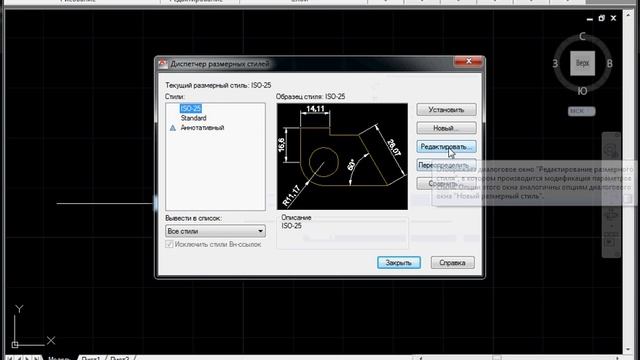Click the AutoCAD icon in dialog title
The image size is (640, 360).
(x=163, y=63)
